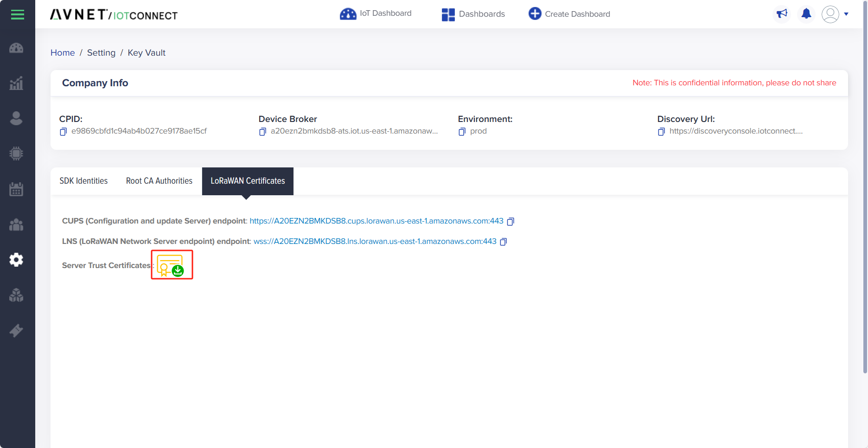Click the Setting breadcrumb
Image resolution: width=868 pixels, height=448 pixels.
coord(101,53)
